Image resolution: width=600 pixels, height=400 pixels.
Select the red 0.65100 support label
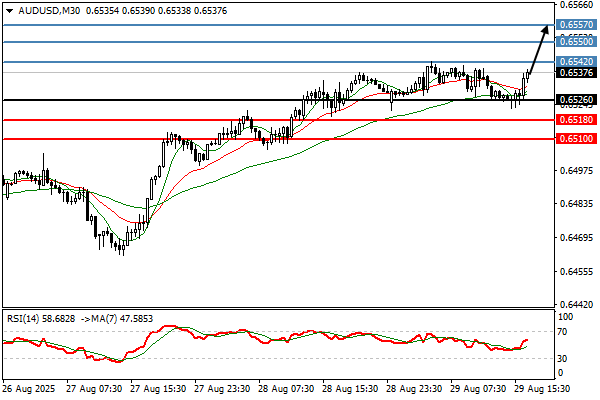(x=576, y=139)
